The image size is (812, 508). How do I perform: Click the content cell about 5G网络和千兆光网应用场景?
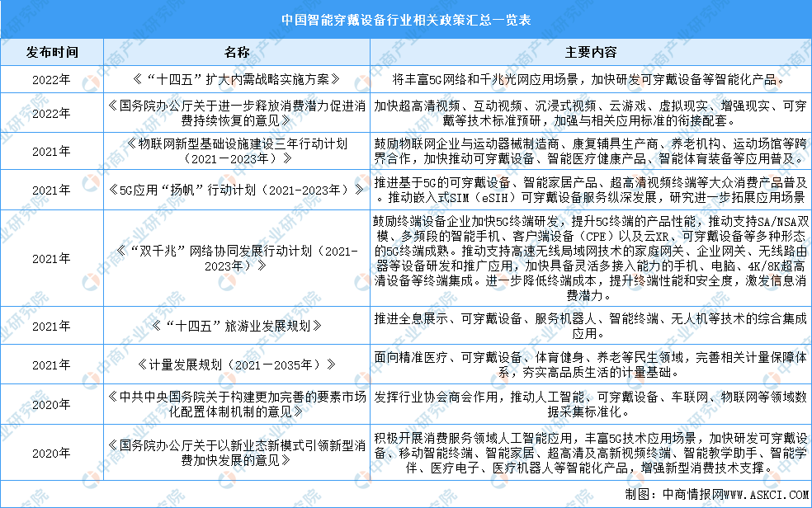pos(591,80)
